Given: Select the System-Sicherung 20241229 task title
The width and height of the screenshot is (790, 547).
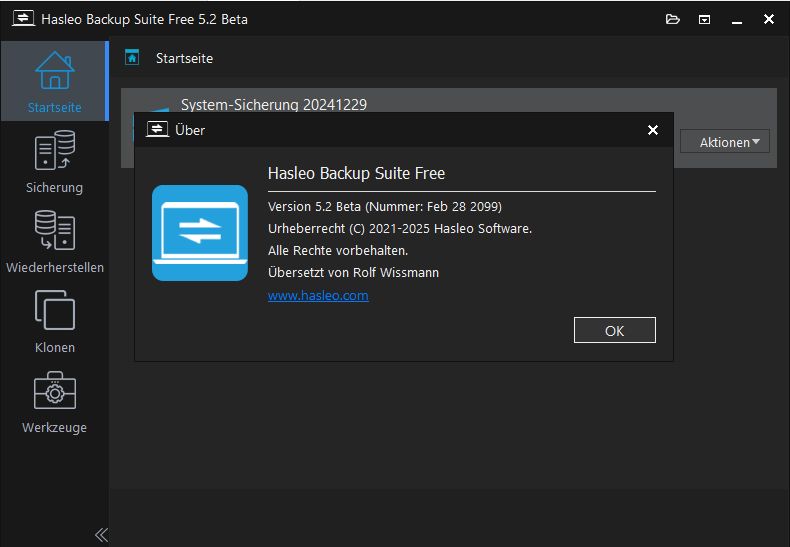Looking at the screenshot, I should coord(274,104).
